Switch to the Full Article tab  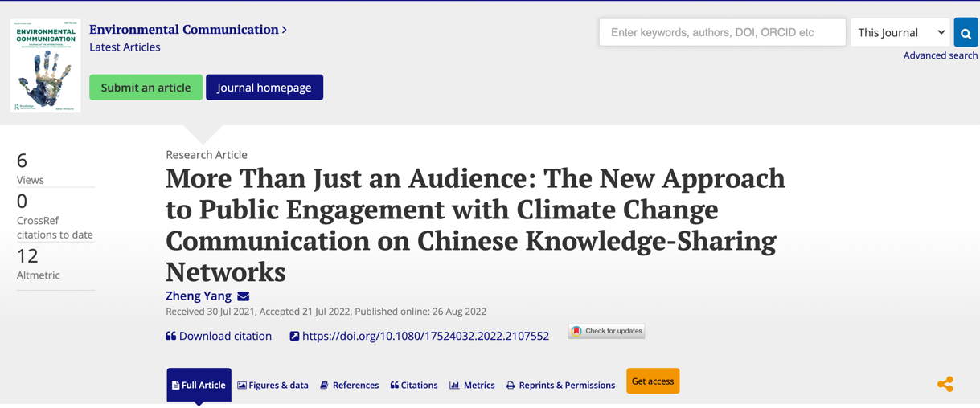[199, 385]
